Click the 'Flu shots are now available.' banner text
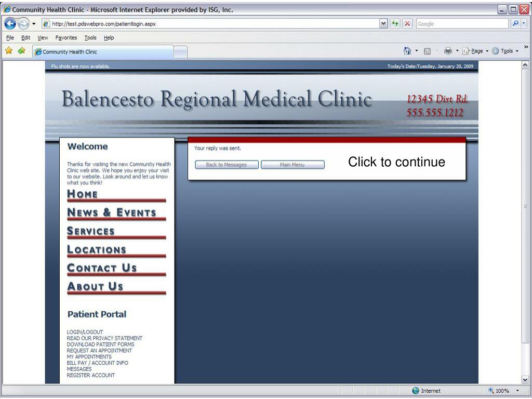 point(81,66)
